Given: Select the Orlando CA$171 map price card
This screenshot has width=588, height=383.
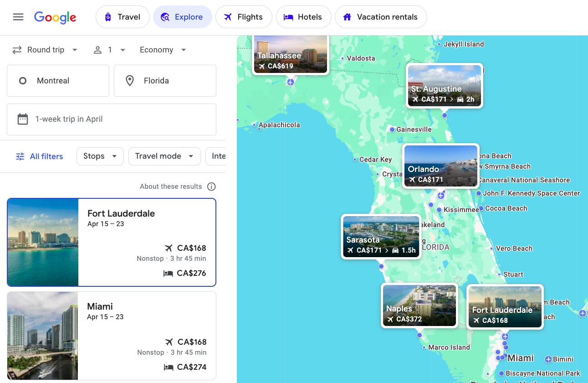Looking at the screenshot, I should click(440, 166).
